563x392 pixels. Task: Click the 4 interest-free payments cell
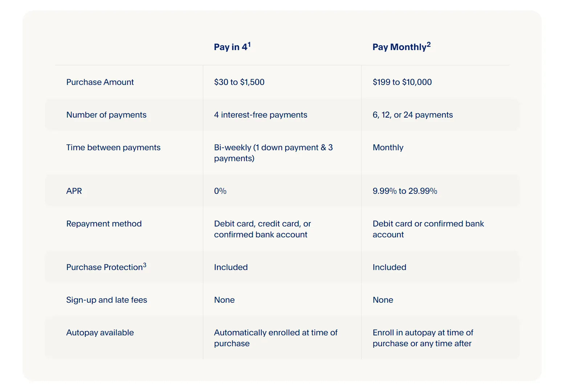click(x=261, y=115)
